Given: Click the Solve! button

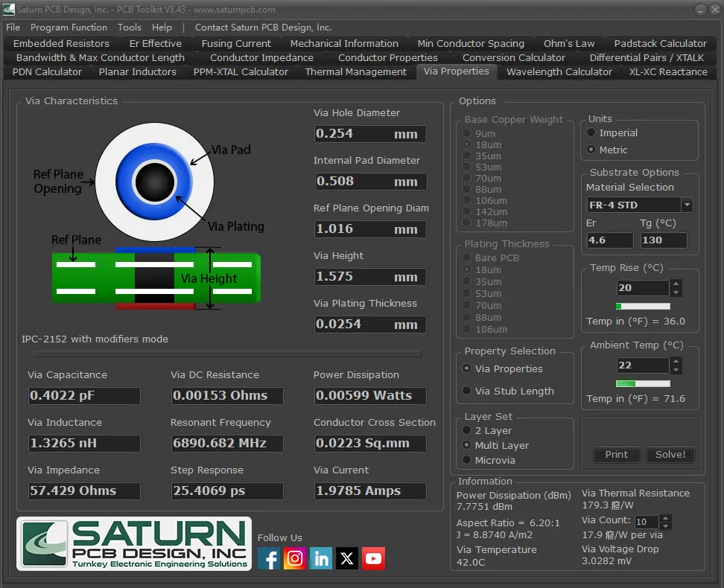Looking at the screenshot, I should tap(670, 454).
